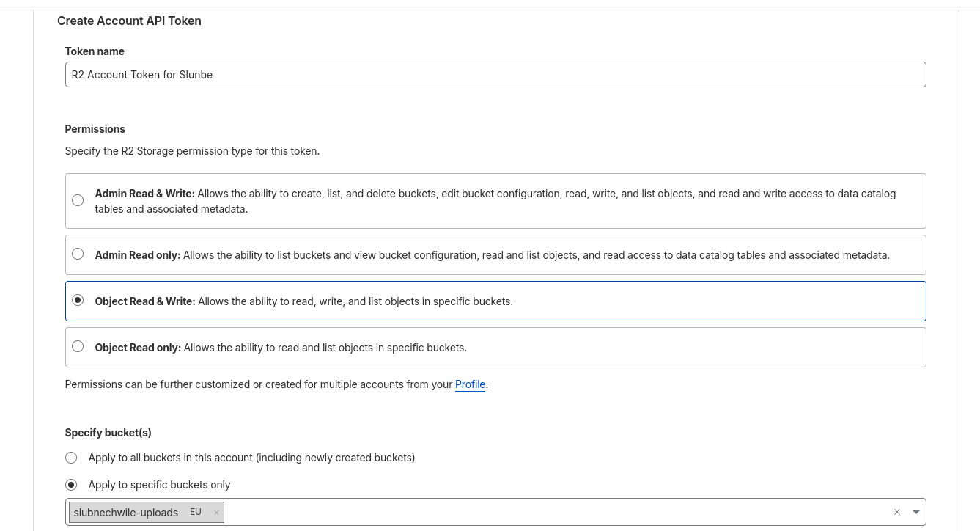Viewport: 980px width, 531px height.
Task: Click the 'Object Read only:' bold label
Action: [138, 348]
